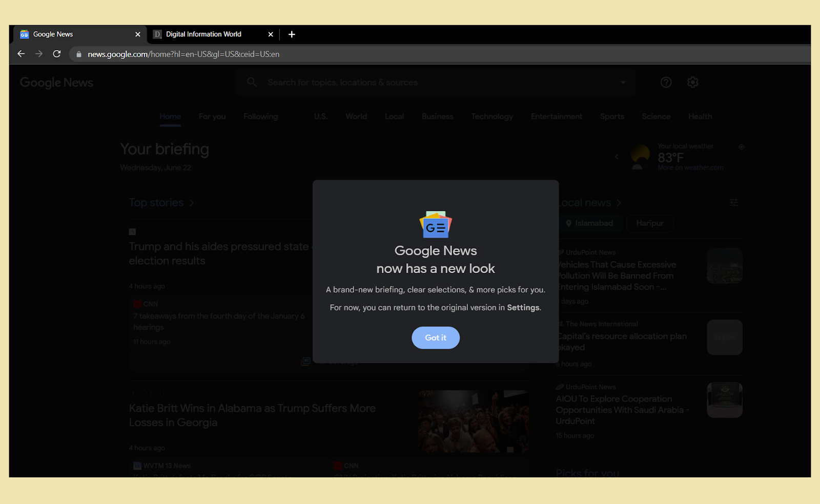Click the Got it button
This screenshot has height=504, width=820.
coord(436,338)
